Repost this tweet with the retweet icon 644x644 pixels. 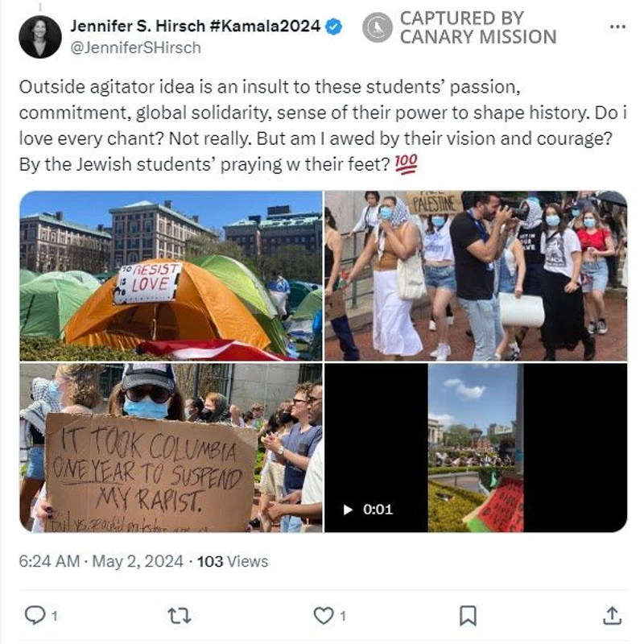pyautogui.click(x=180, y=616)
